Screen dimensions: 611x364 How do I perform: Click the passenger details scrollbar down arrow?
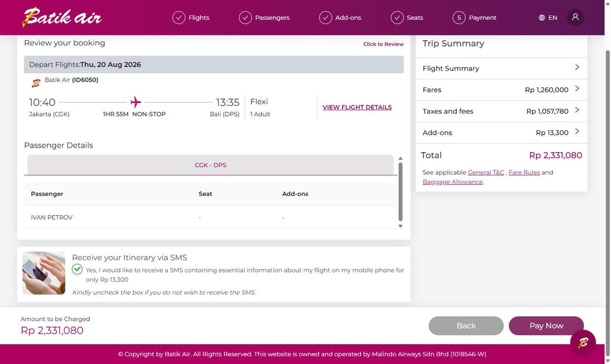(x=400, y=226)
